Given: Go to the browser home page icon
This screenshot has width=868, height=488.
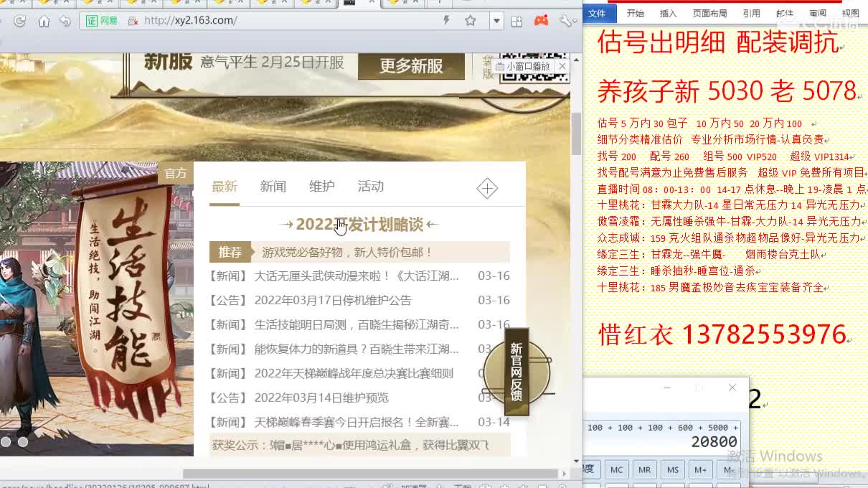Looking at the screenshot, I should (x=44, y=21).
